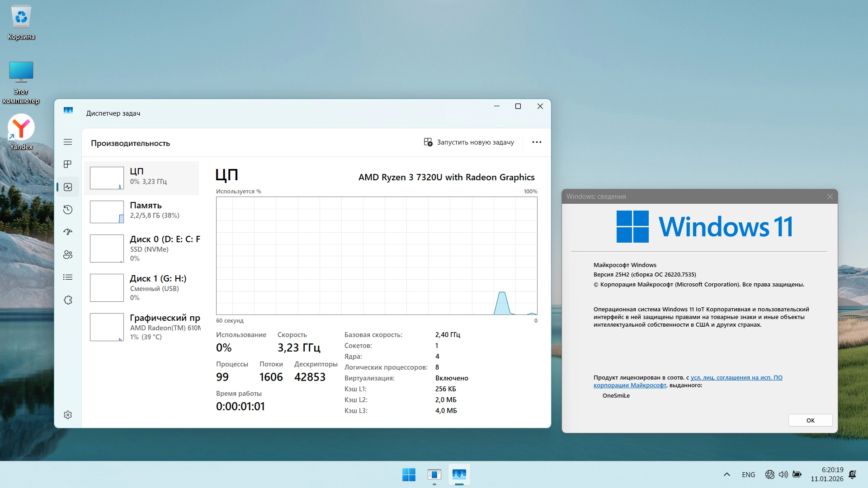Open the Details list sidebar icon
The height and width of the screenshot is (488, 868).
[68, 277]
